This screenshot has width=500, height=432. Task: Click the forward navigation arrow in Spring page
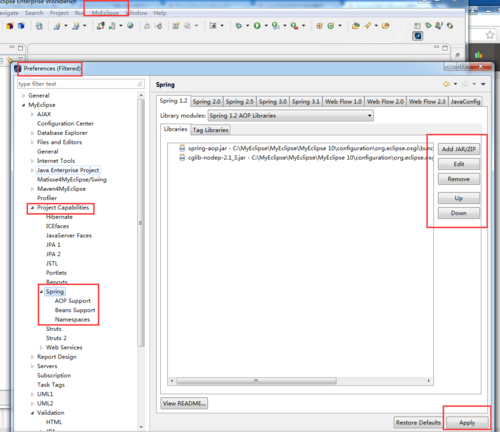click(465, 84)
